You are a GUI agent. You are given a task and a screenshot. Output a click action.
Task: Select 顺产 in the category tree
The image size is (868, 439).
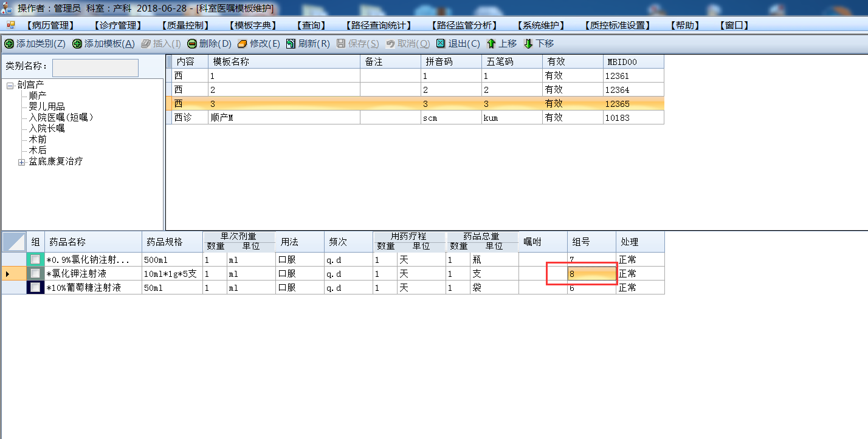(x=38, y=95)
